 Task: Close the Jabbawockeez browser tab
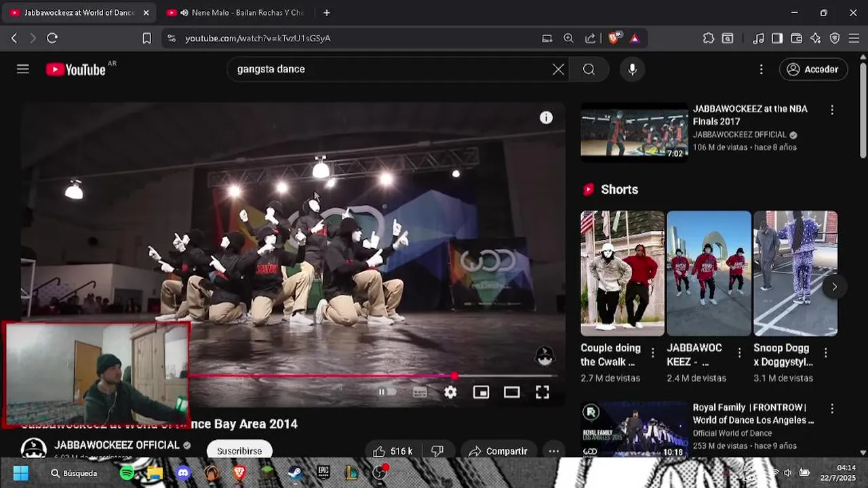pyautogui.click(x=146, y=13)
